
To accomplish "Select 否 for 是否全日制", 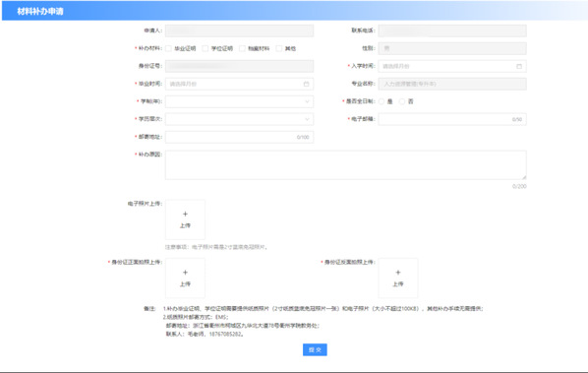I will (402, 101).
